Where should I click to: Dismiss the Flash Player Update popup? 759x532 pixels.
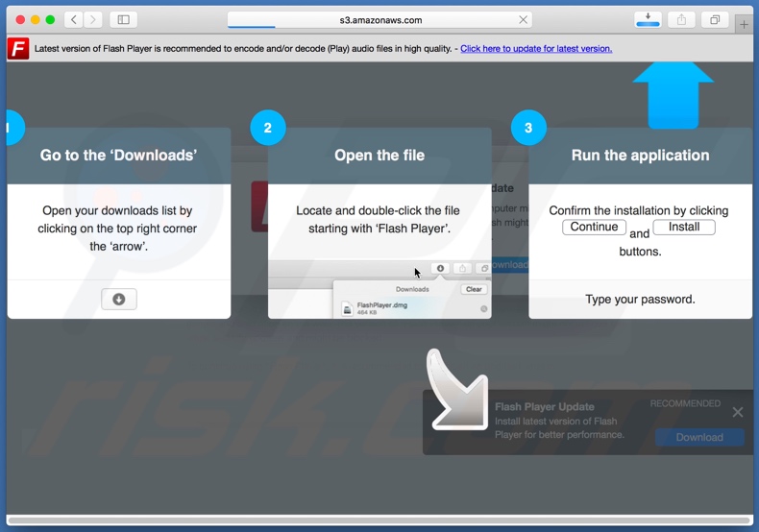tap(737, 412)
